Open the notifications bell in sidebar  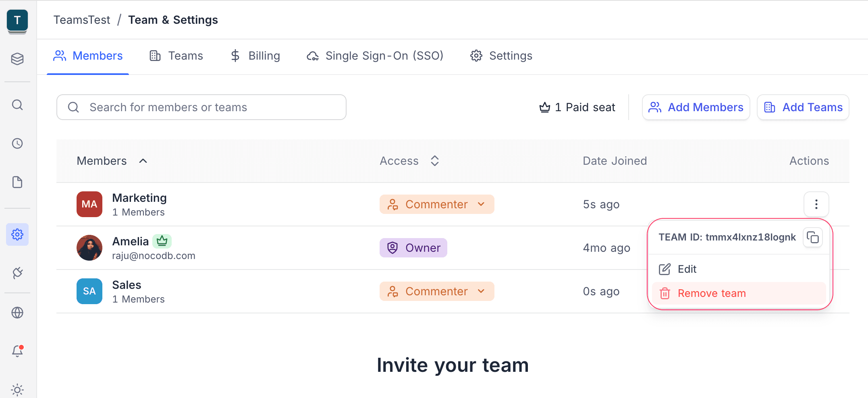point(17,351)
